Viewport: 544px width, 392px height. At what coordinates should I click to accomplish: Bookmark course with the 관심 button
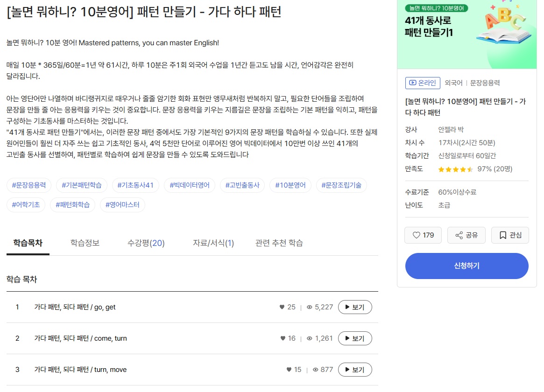tap(509, 235)
